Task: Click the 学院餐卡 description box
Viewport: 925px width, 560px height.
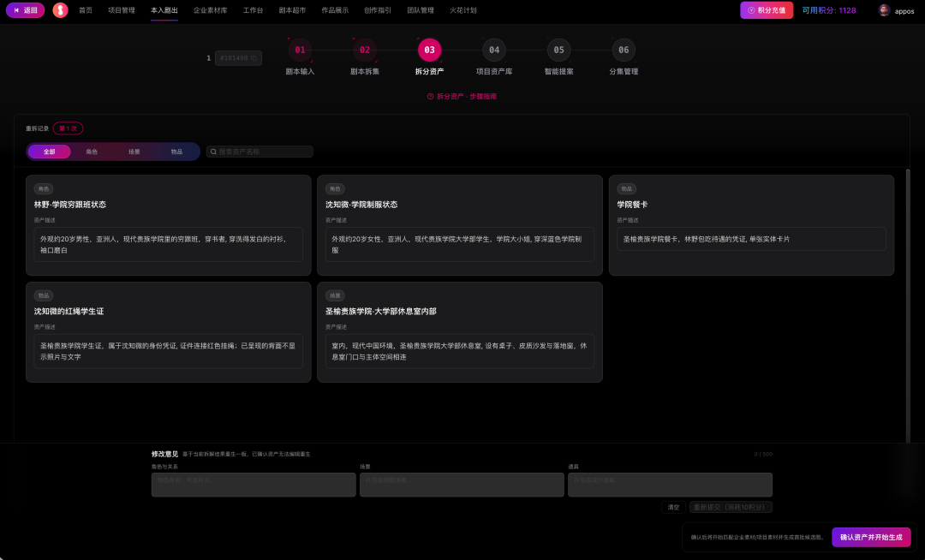Action: point(751,239)
